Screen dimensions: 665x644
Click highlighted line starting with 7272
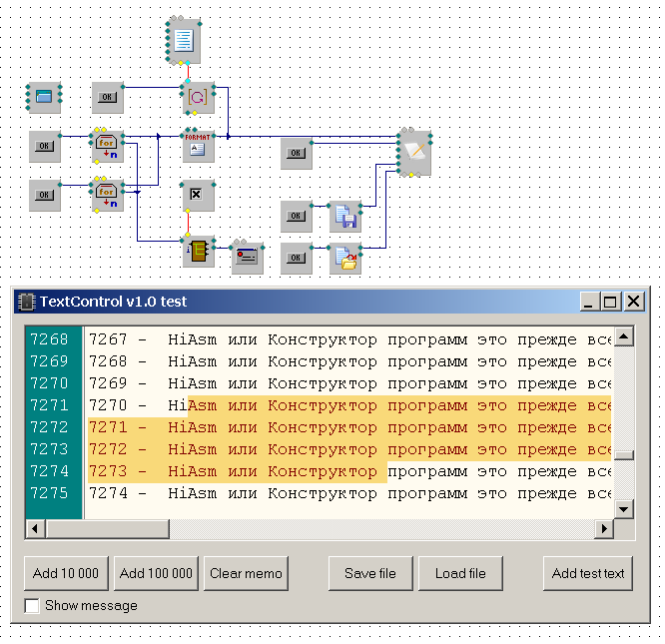pos(349,450)
